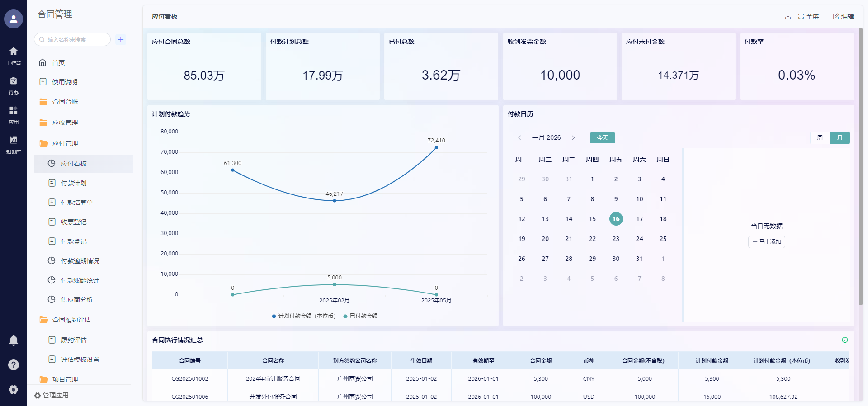Open 供应商分析 in sidebar
Viewport: 868px width, 406px height.
click(x=77, y=300)
